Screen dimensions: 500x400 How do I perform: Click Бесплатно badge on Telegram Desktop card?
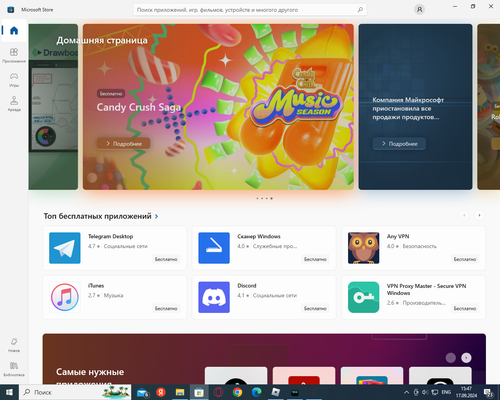click(x=166, y=259)
